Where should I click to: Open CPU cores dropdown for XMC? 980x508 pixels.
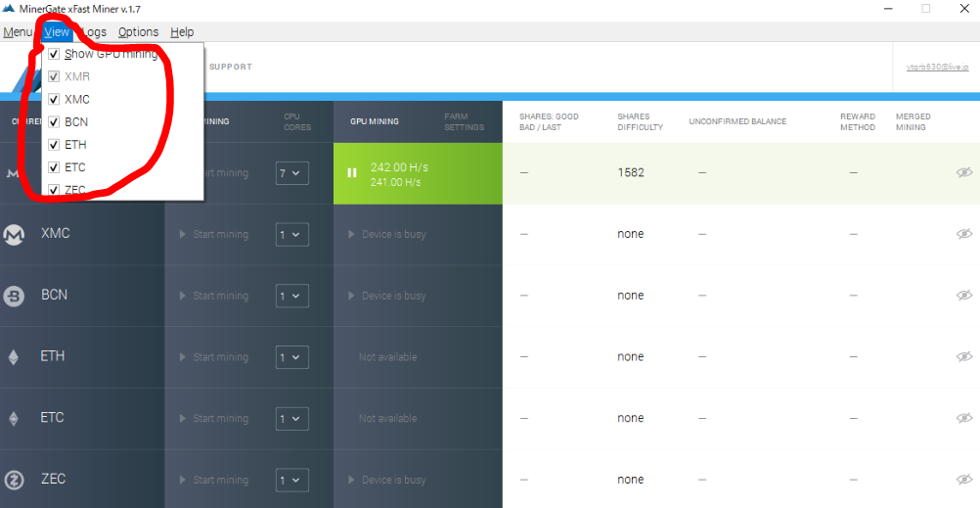(x=291, y=235)
